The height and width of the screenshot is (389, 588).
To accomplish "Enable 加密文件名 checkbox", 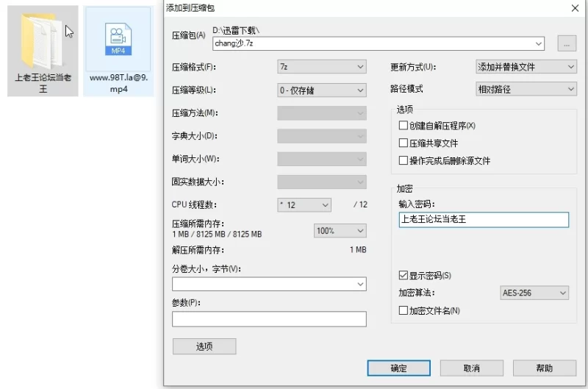I will [x=403, y=310].
